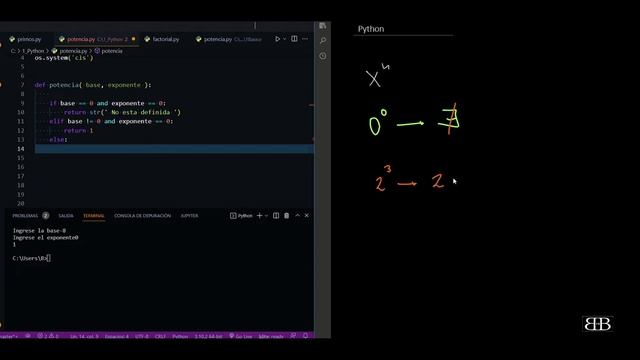Close the terminal panel

[x=307, y=216]
